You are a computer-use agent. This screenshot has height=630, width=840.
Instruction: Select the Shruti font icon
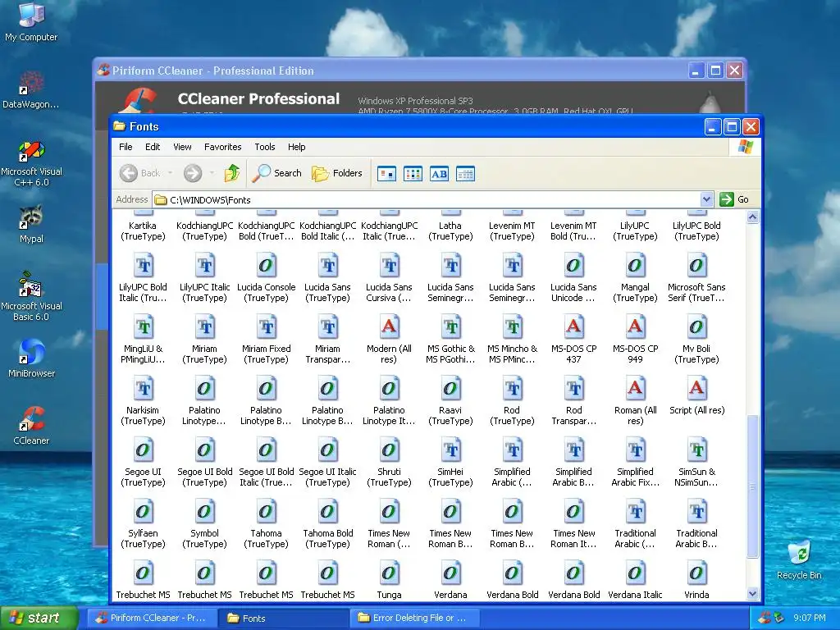pos(389,463)
